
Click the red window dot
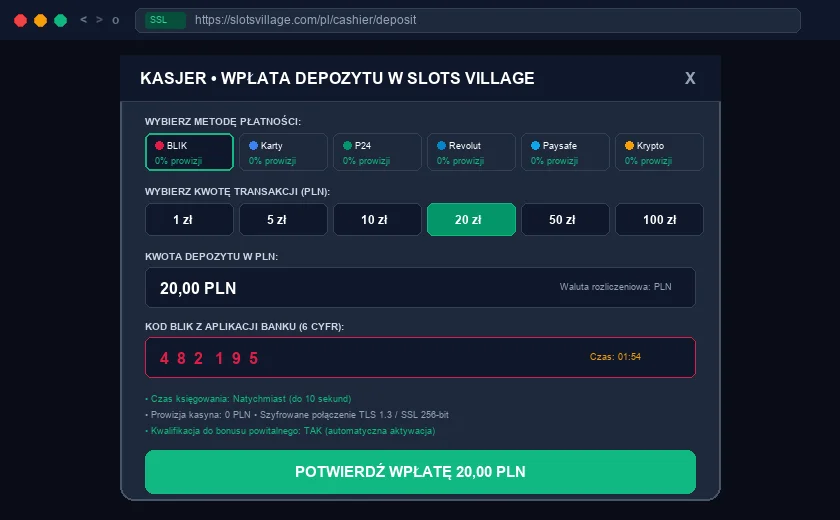coord(20,20)
